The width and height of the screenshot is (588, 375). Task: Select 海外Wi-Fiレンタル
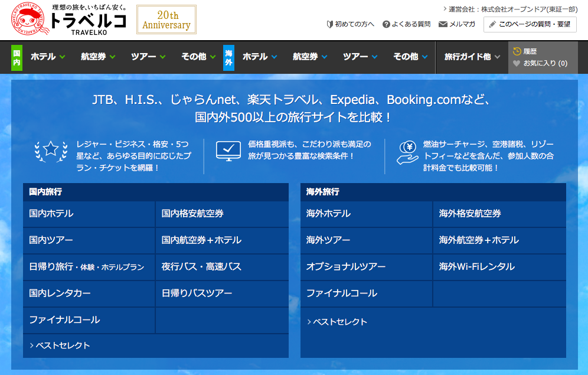click(499, 267)
